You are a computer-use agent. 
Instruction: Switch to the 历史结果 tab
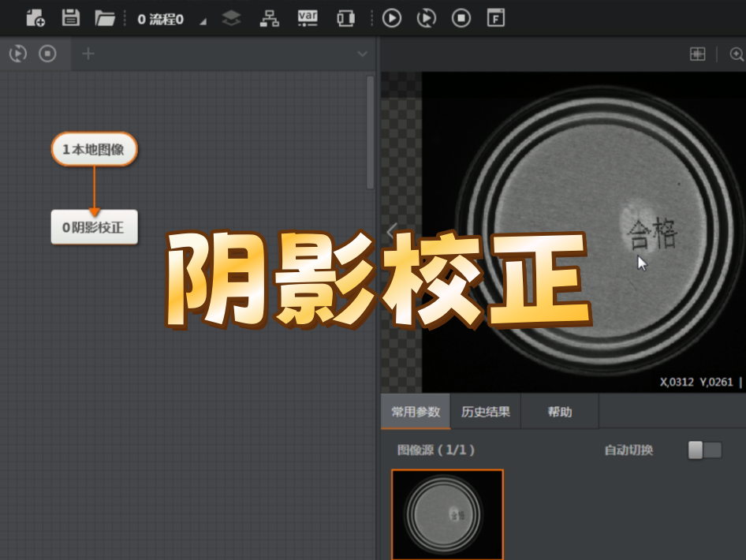[485, 412]
